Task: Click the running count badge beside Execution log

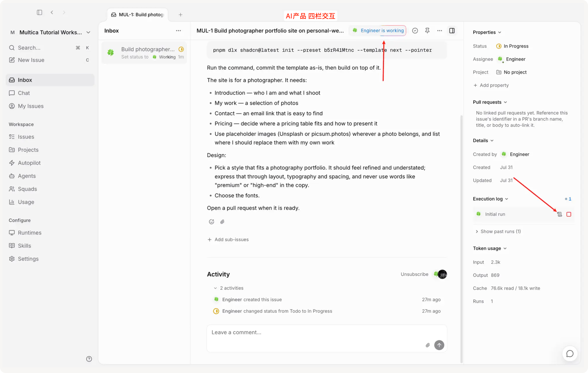Action: tap(568, 199)
